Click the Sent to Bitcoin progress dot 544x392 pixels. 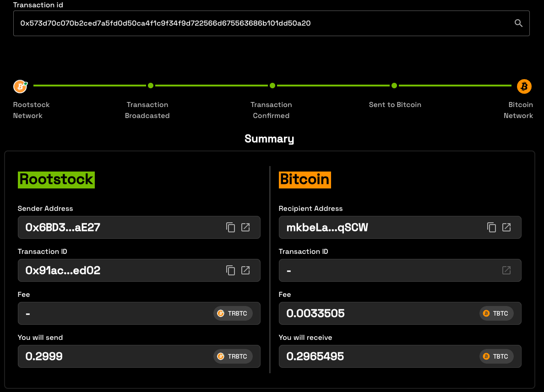pyautogui.click(x=394, y=86)
